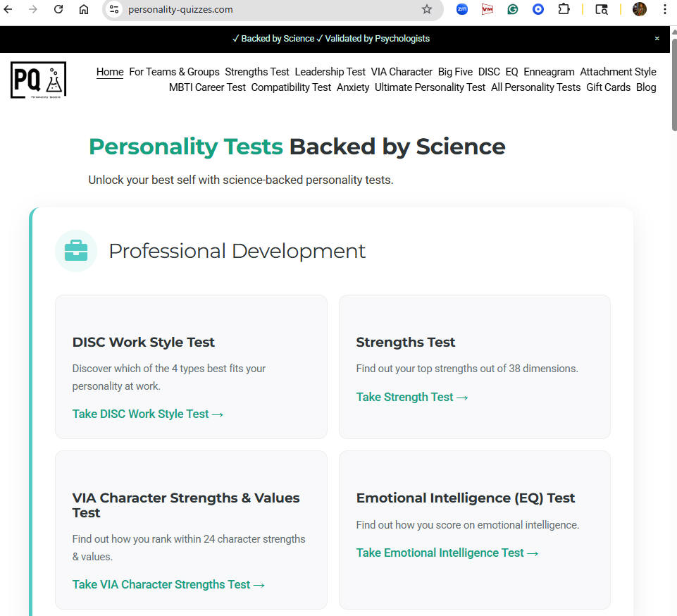The height and width of the screenshot is (616, 677).
Task: Click the browser reload icon
Action: [x=58, y=9]
